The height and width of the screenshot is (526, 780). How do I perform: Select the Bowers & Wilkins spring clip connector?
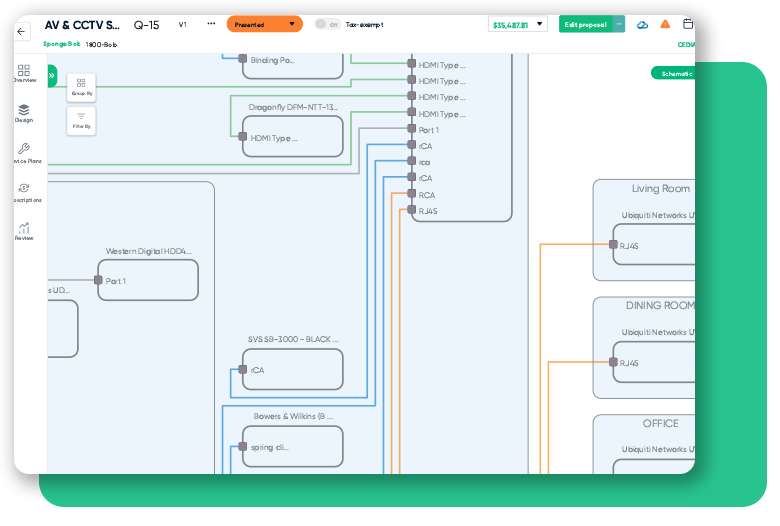243,446
